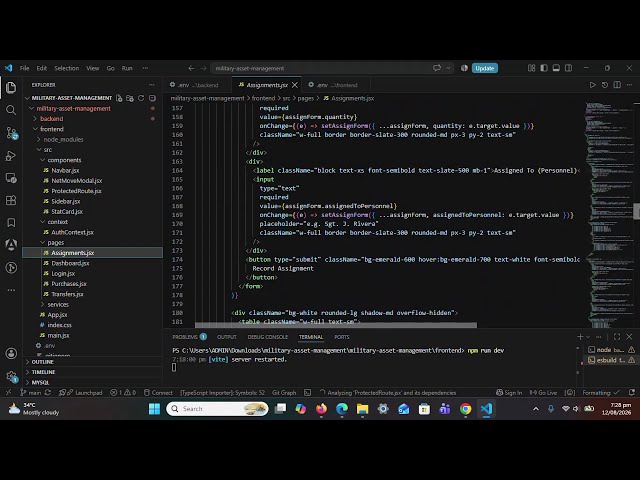
Task: Open Customize Layout icon in title bar
Action: [531, 68]
